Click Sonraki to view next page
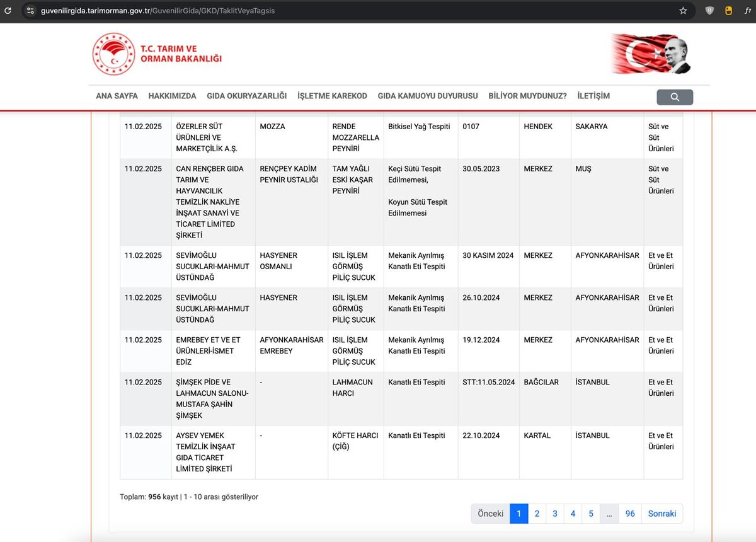This screenshot has width=756, height=542. tap(662, 514)
